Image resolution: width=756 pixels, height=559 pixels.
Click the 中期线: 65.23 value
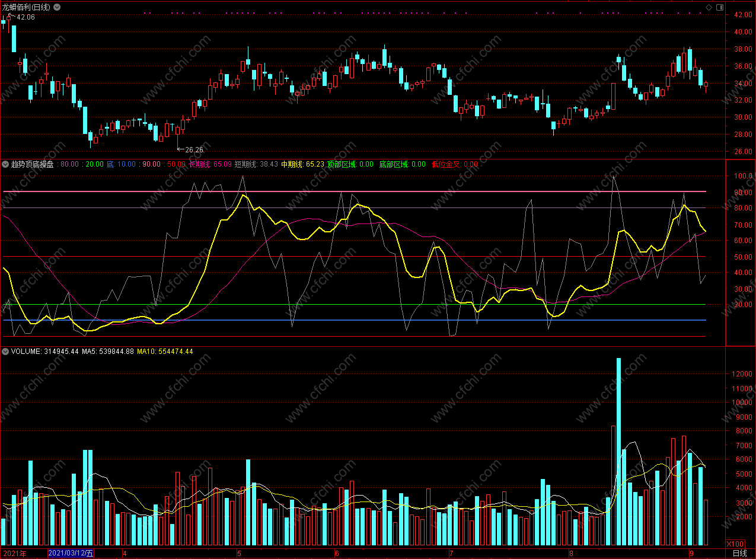[302, 164]
